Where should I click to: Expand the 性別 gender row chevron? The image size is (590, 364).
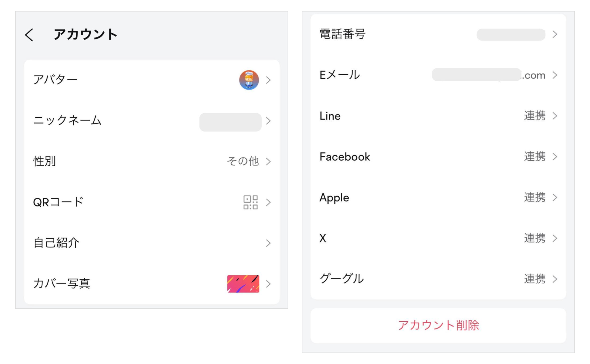pyautogui.click(x=269, y=161)
